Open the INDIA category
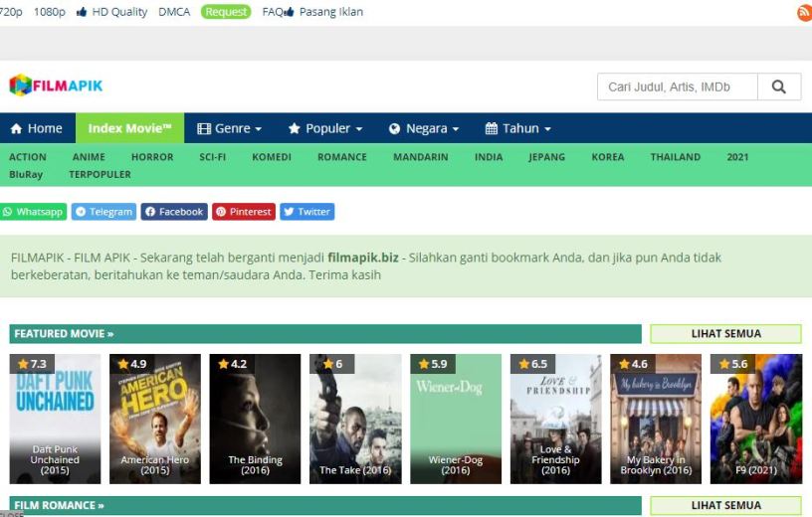Screen dimensions: 812x517 click(x=489, y=157)
